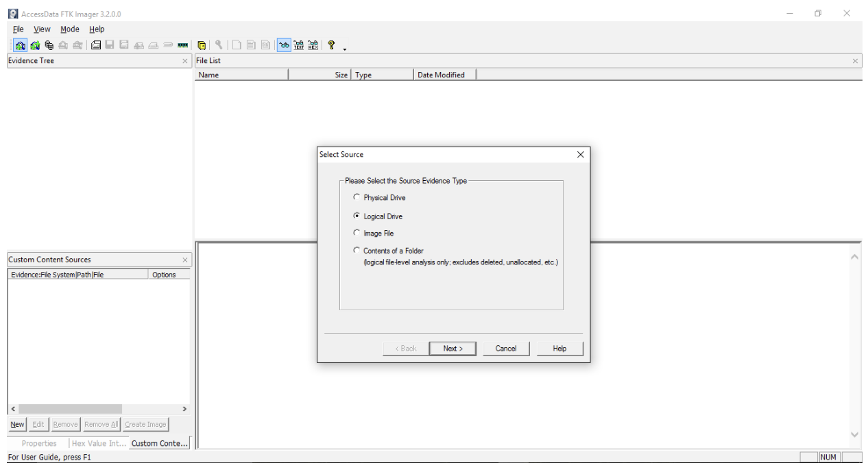This screenshot has height=474, width=868.
Task: Click the Export Files toolbar icon
Action: (237, 45)
